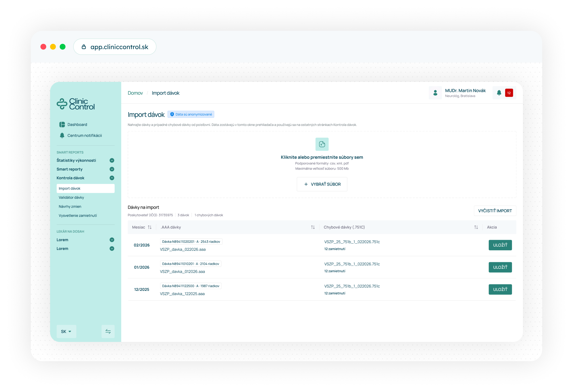This screenshot has width=573, height=392.
Task: Save the 02/2026 batch with ULOŽIŤ
Action: pos(500,245)
